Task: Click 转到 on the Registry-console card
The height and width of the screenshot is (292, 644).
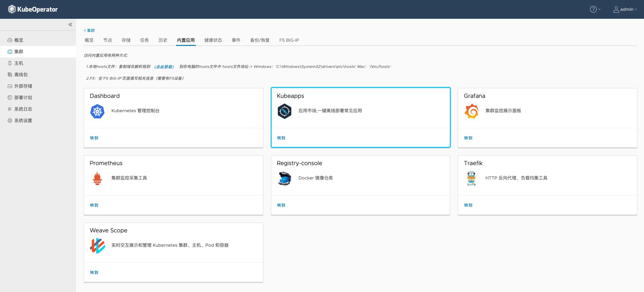Action: (x=281, y=205)
